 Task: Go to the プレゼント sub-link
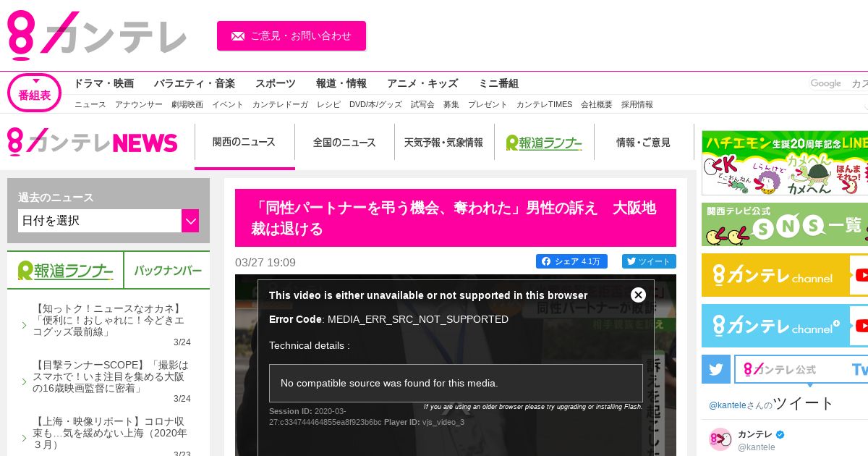coord(488,104)
